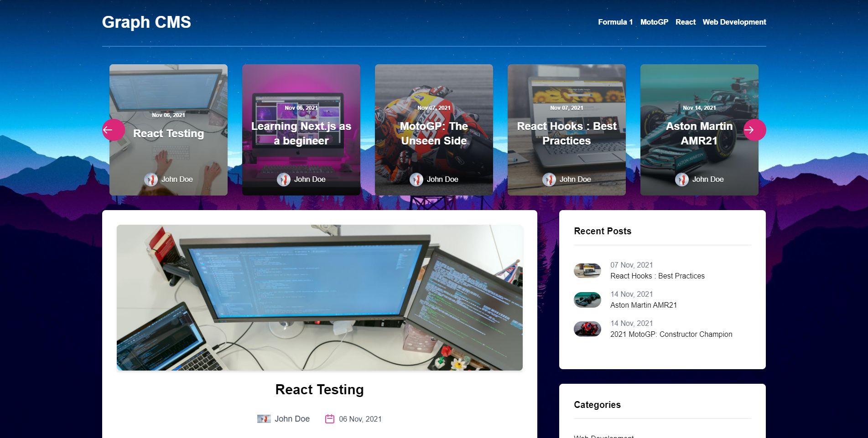Open Aston Martin AMR21 recent post link
Image resolution: width=868 pixels, height=438 pixels.
pyautogui.click(x=643, y=305)
